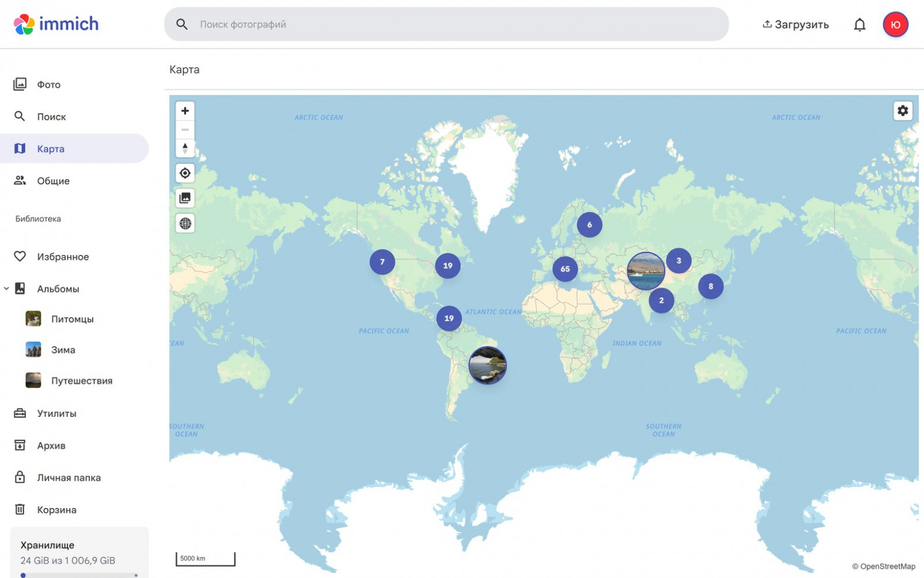
Task: Open the 8-photo cluster in East Asia
Action: [711, 286]
